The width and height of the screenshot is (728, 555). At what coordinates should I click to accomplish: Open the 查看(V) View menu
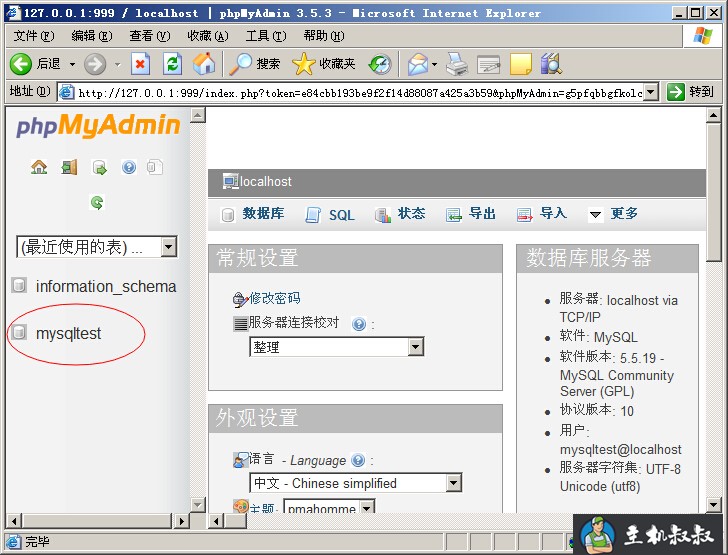(x=150, y=35)
